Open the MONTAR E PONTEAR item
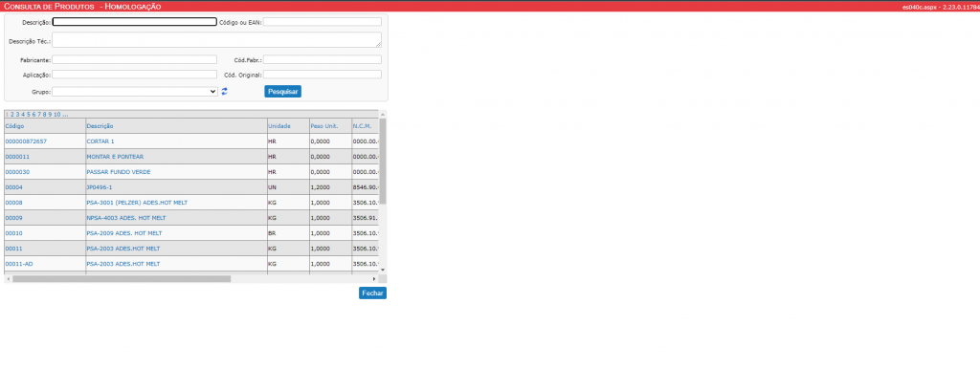 pyautogui.click(x=115, y=157)
